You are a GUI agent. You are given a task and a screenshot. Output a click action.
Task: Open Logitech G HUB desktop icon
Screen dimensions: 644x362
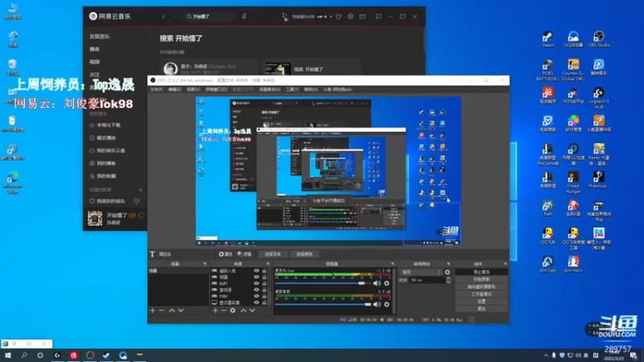click(x=598, y=97)
